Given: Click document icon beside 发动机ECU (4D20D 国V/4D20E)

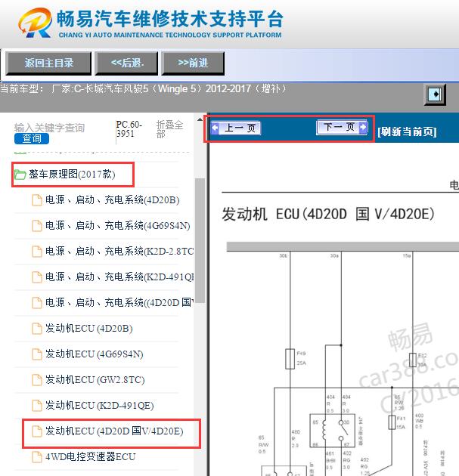Looking at the screenshot, I should tap(37, 431).
